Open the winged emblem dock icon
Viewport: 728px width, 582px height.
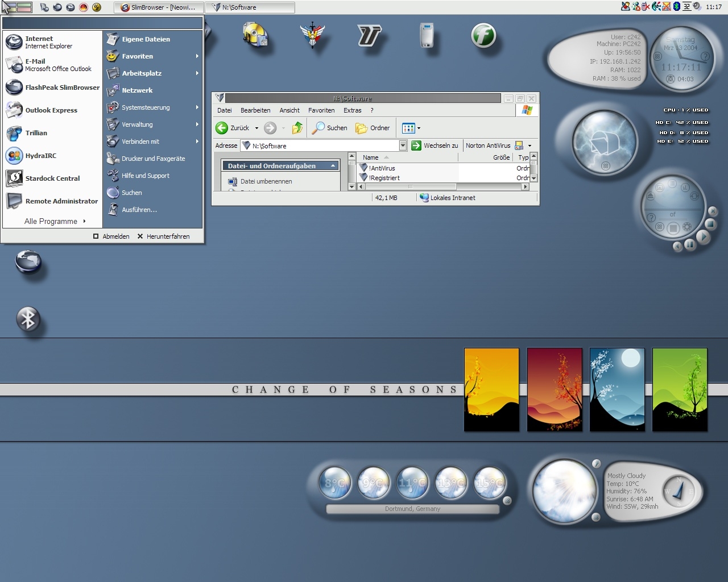(312, 35)
